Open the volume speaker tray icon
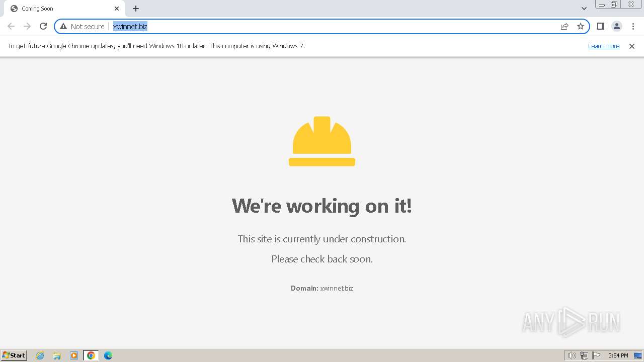Image resolution: width=644 pixels, height=362 pixels. tap(572, 355)
